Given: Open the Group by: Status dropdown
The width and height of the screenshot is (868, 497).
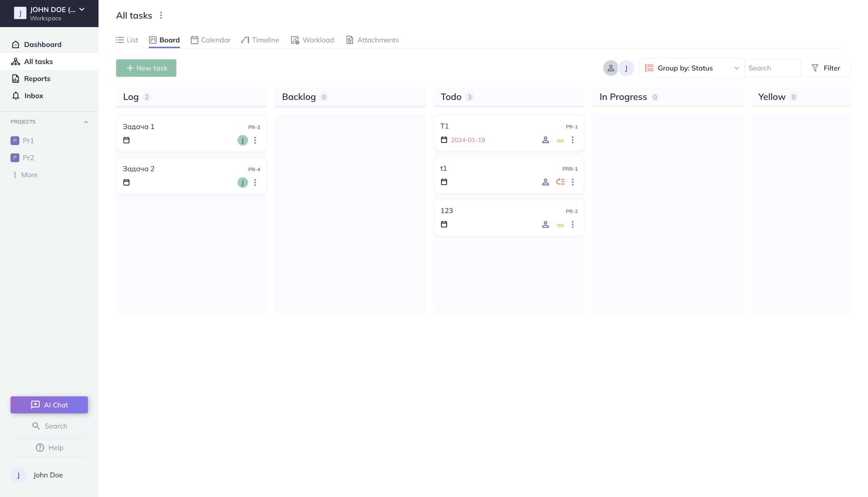Looking at the screenshot, I should pyautogui.click(x=691, y=68).
